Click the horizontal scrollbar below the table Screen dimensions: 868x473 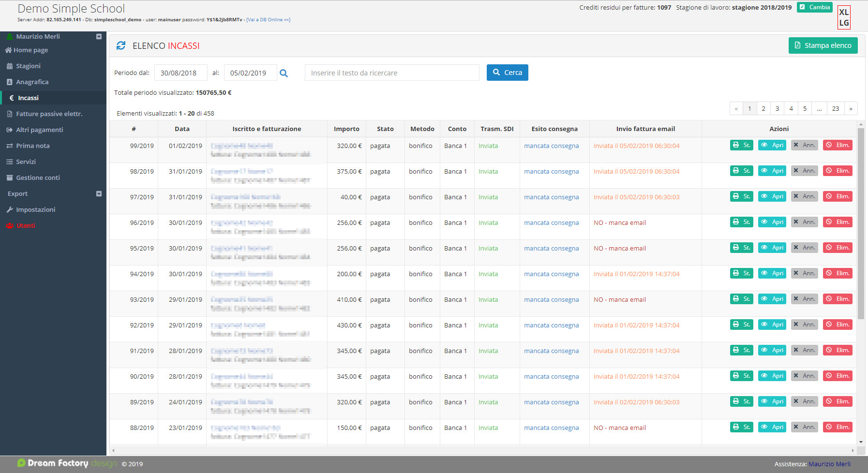482,450
